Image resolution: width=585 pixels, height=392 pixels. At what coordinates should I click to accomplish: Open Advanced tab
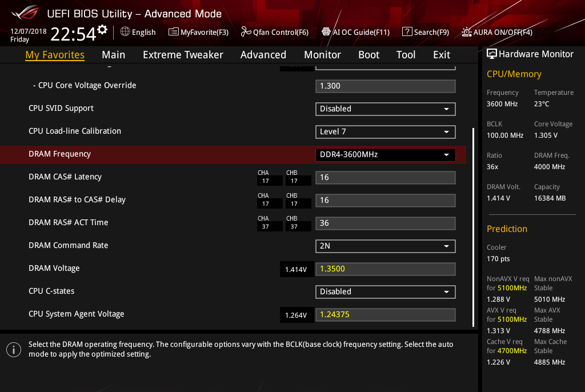click(x=263, y=55)
